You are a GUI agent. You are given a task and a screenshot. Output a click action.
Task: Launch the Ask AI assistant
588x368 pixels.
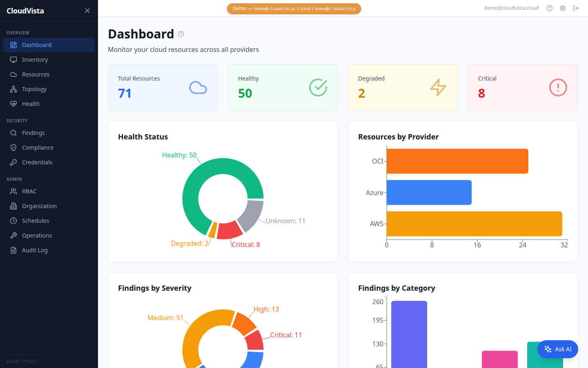(x=557, y=349)
